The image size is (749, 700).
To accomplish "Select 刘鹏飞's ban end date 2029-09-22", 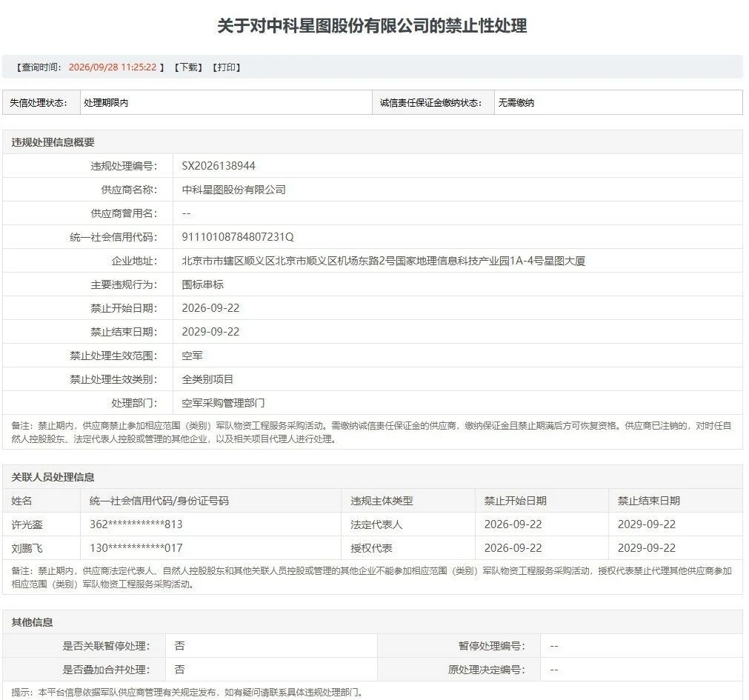I will (x=646, y=548).
